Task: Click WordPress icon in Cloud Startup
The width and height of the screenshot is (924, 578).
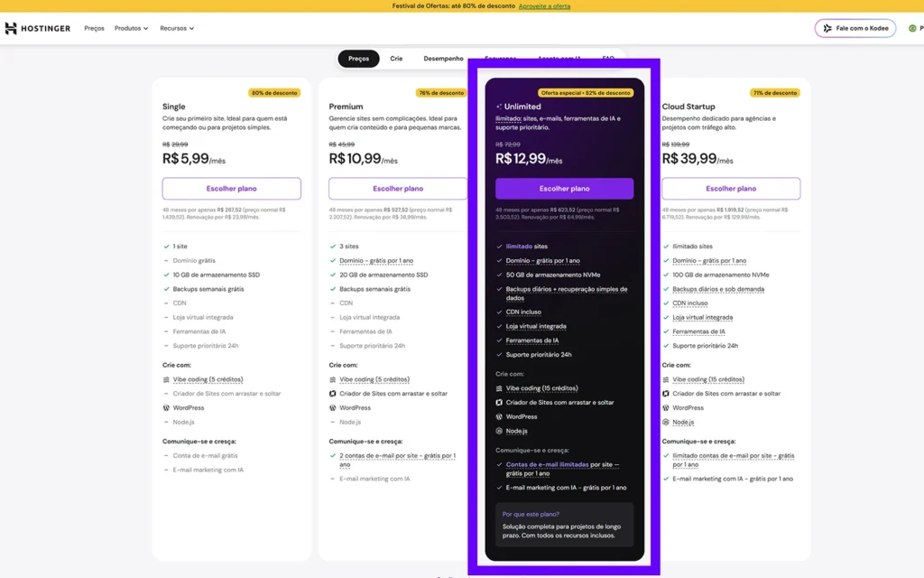Action: pos(666,407)
